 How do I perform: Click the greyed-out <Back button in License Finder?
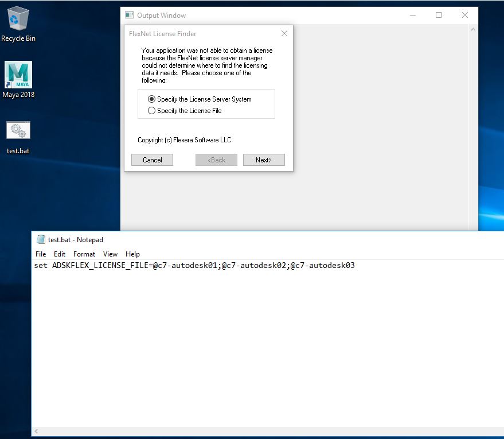click(216, 160)
